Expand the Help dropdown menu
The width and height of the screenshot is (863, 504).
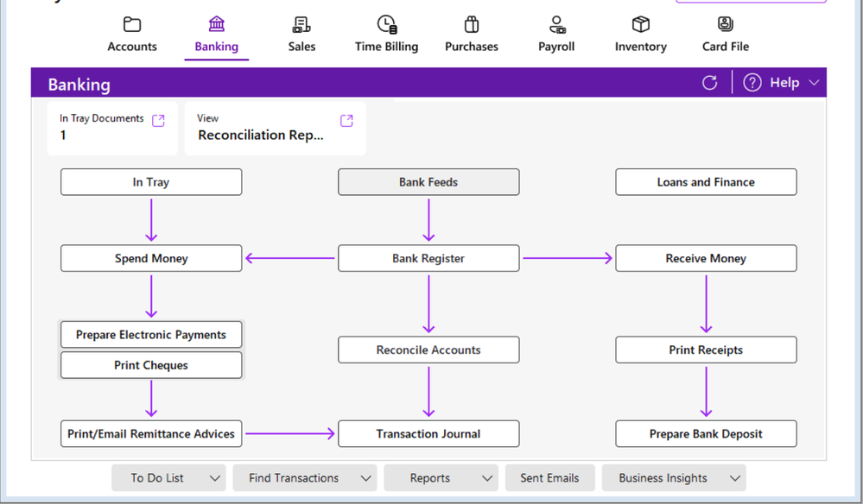[x=814, y=83]
